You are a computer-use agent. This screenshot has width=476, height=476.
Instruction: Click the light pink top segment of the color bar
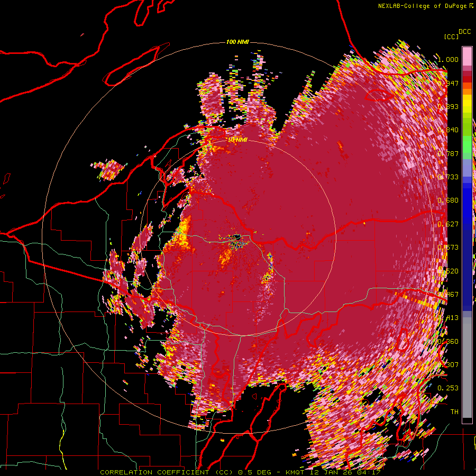tap(467, 56)
